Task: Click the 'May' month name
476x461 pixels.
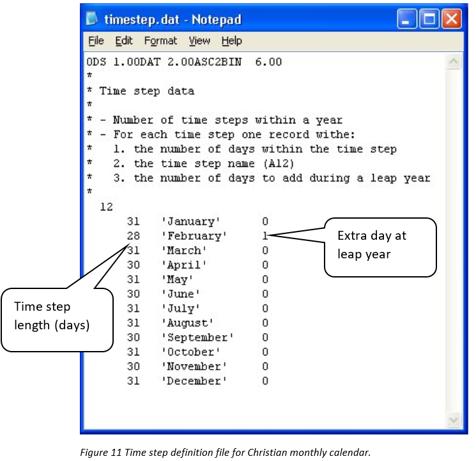Action: [177, 279]
